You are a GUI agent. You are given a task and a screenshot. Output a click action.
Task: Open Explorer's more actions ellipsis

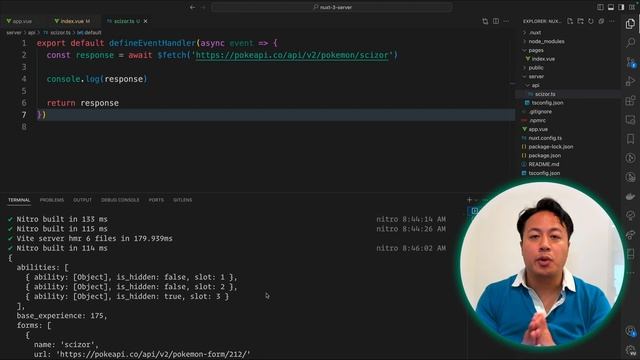click(x=611, y=21)
